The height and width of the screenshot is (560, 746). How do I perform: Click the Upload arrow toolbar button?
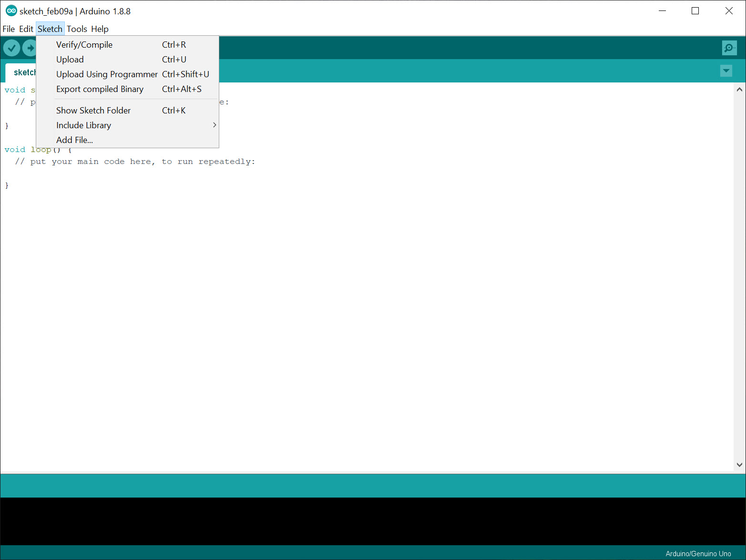pyautogui.click(x=30, y=48)
